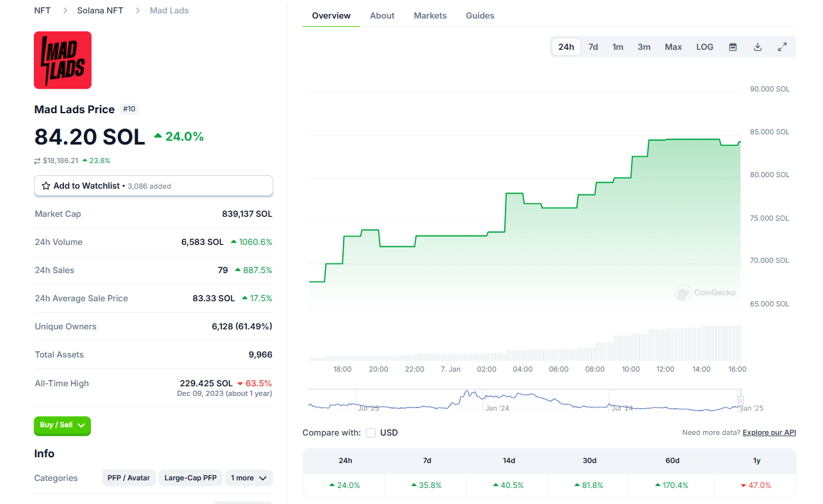823x504 pixels.
Task: Click the Mad Lads logo image
Action: click(x=63, y=60)
